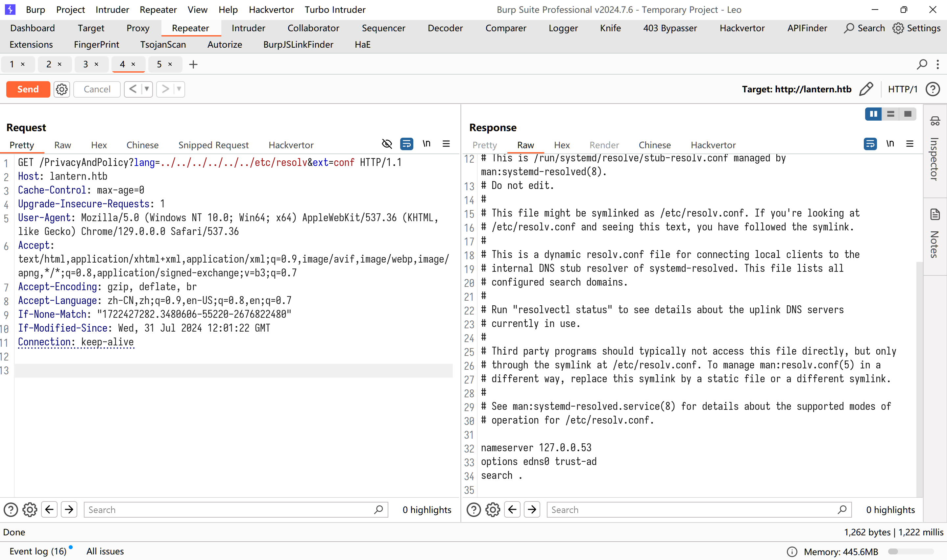Image resolution: width=947 pixels, height=560 pixels.
Task: Switch request view to Hex tab
Action: (x=99, y=145)
